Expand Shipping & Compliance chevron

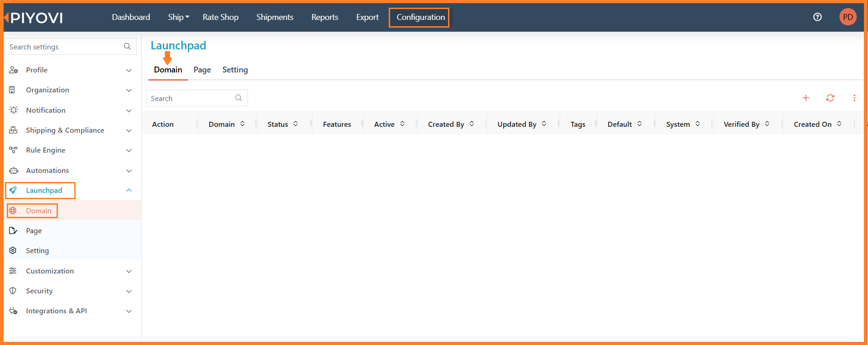pos(129,130)
